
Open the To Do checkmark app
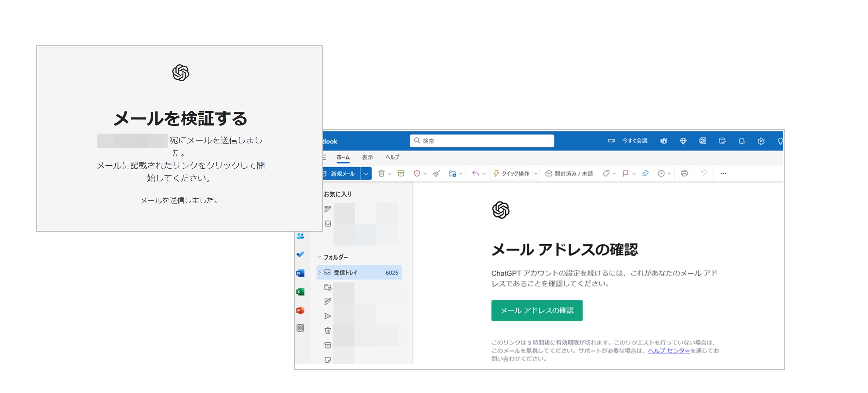click(300, 254)
